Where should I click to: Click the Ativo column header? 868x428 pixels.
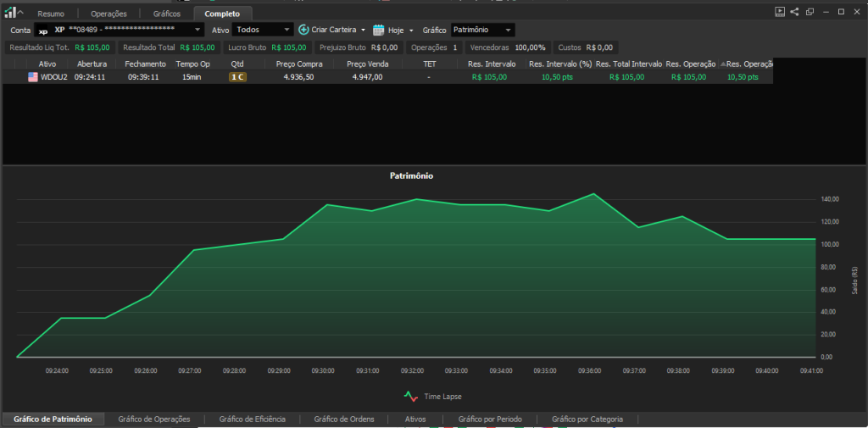tap(47, 64)
